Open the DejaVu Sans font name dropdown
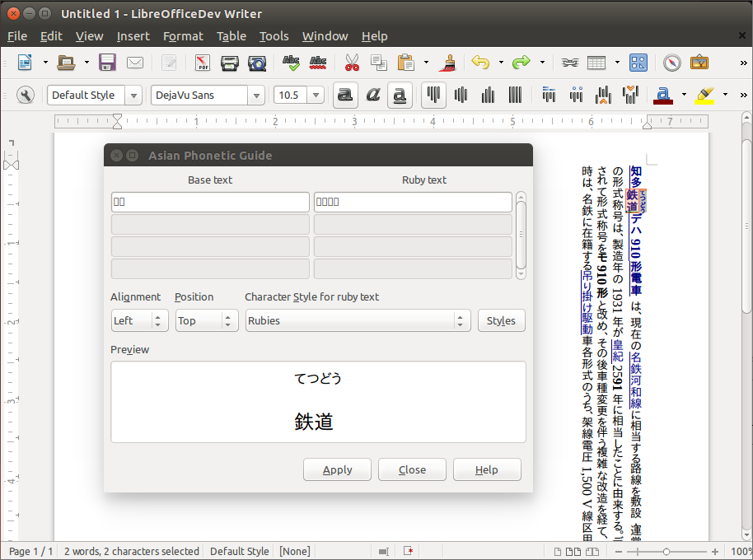The height and width of the screenshot is (560, 753). 256,96
